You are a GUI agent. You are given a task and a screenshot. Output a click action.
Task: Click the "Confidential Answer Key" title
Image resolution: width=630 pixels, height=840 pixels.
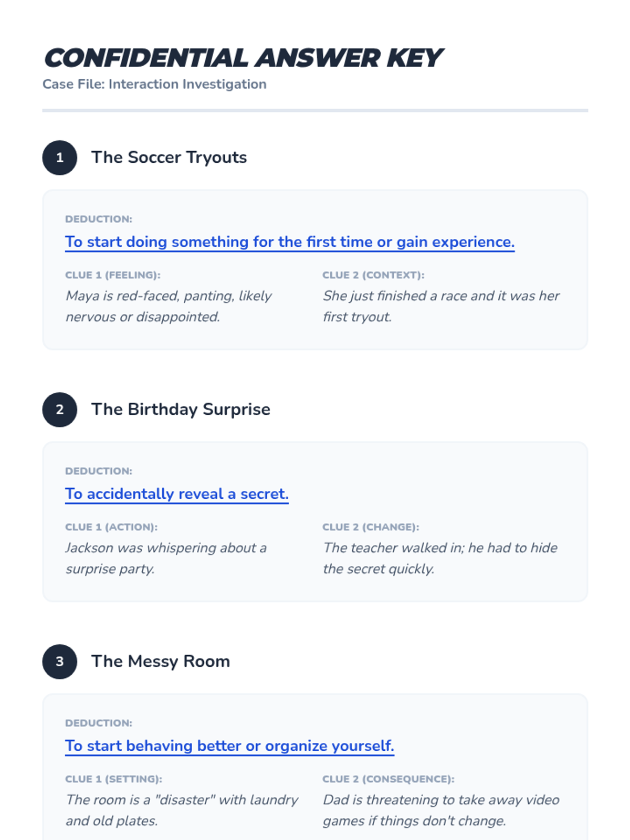coord(243,58)
